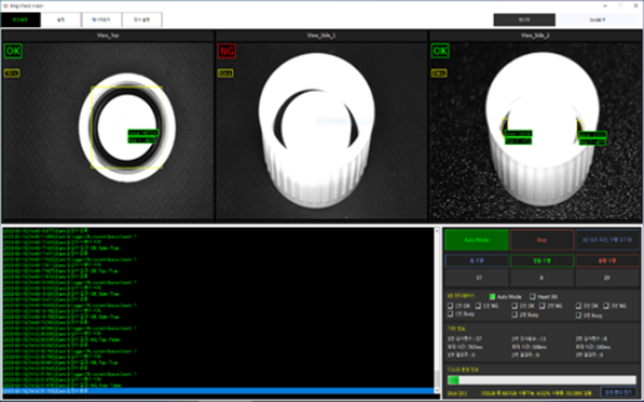Click the green result label inside the View_Top ring

(143, 136)
